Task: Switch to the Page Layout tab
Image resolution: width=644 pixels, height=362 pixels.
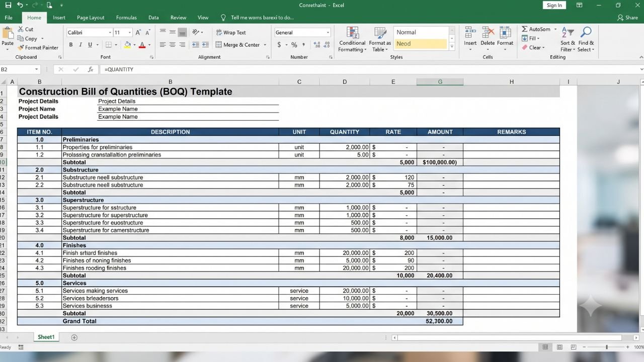Action: coord(91,18)
